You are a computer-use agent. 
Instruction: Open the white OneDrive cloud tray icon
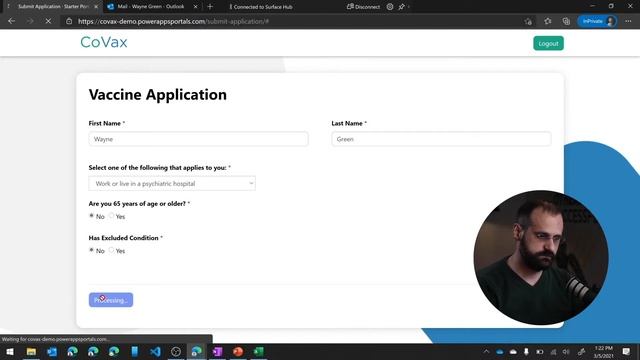tap(513, 351)
